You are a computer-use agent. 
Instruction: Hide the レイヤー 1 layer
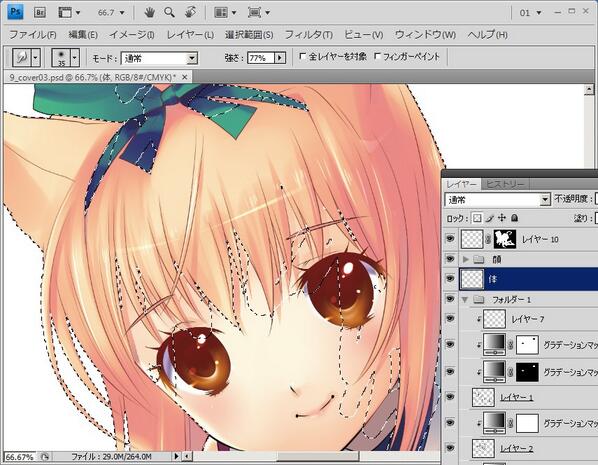[450, 397]
